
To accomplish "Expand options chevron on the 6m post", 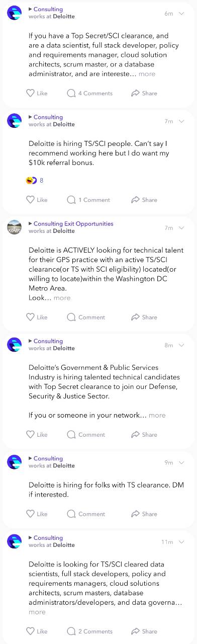I will click(x=182, y=13).
